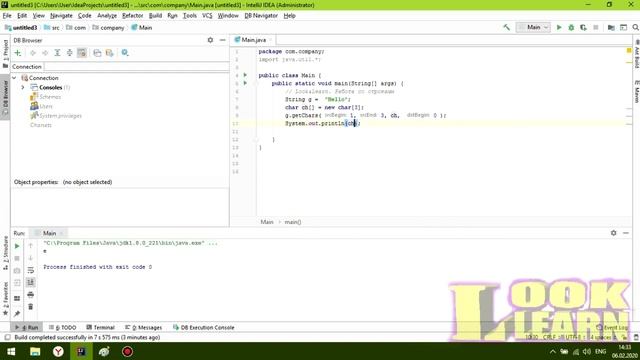Print Run console output with printer icon
Screen dimensions: 640x360
[31, 295]
